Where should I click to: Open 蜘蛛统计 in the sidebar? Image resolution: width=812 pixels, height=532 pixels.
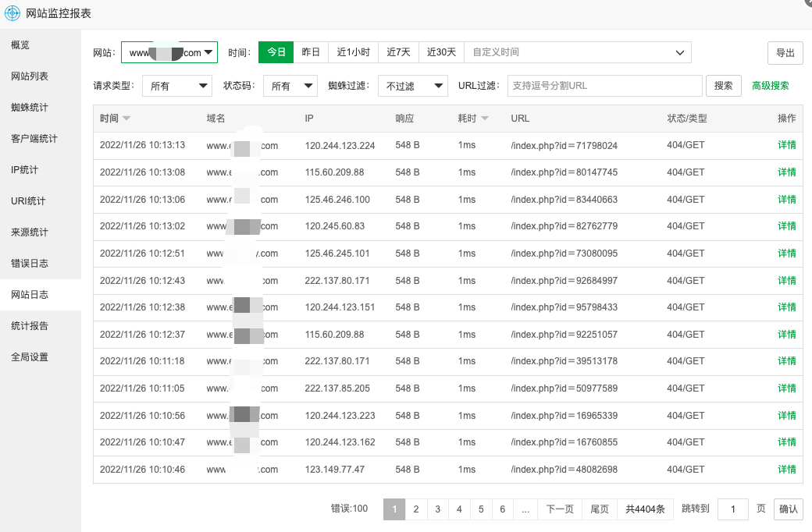coord(41,107)
